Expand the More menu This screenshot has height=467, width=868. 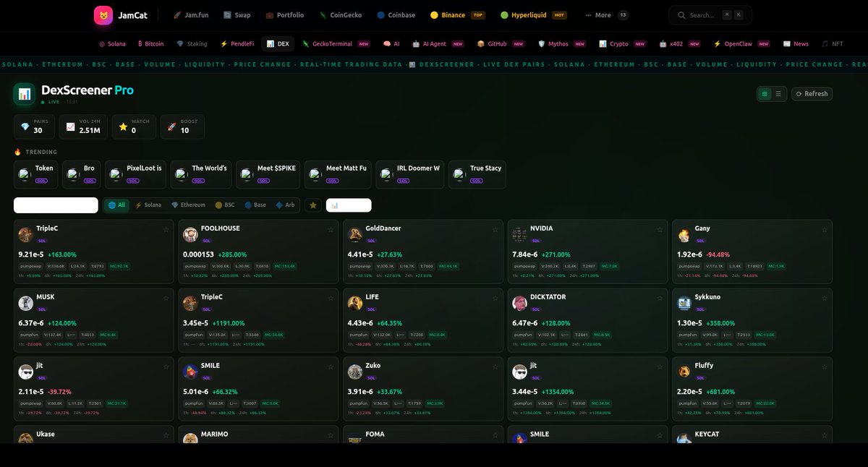point(606,15)
